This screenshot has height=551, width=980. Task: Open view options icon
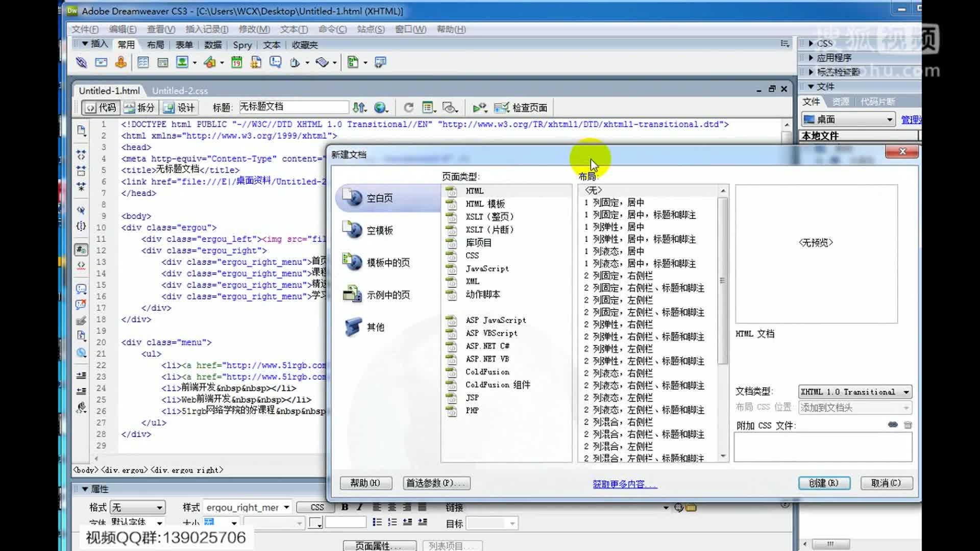click(429, 107)
